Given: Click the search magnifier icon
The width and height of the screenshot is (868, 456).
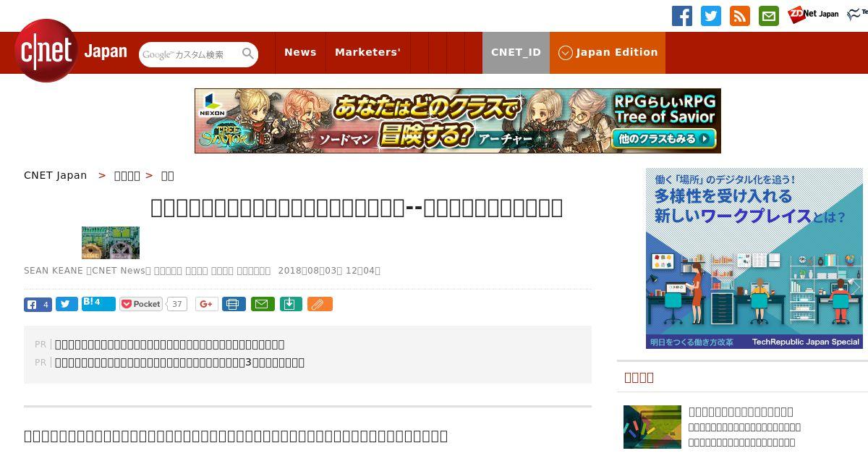Looking at the screenshot, I should point(248,54).
